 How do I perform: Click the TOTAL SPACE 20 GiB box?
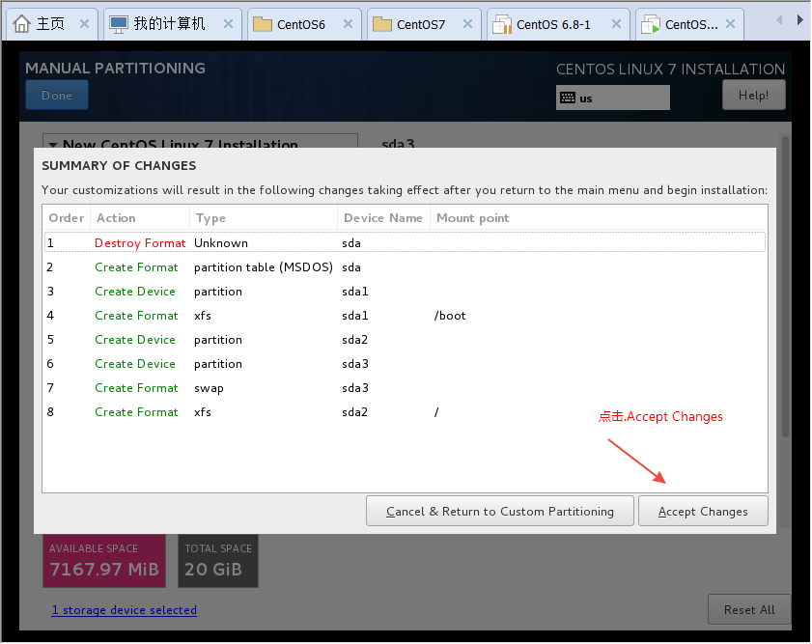[x=218, y=562]
